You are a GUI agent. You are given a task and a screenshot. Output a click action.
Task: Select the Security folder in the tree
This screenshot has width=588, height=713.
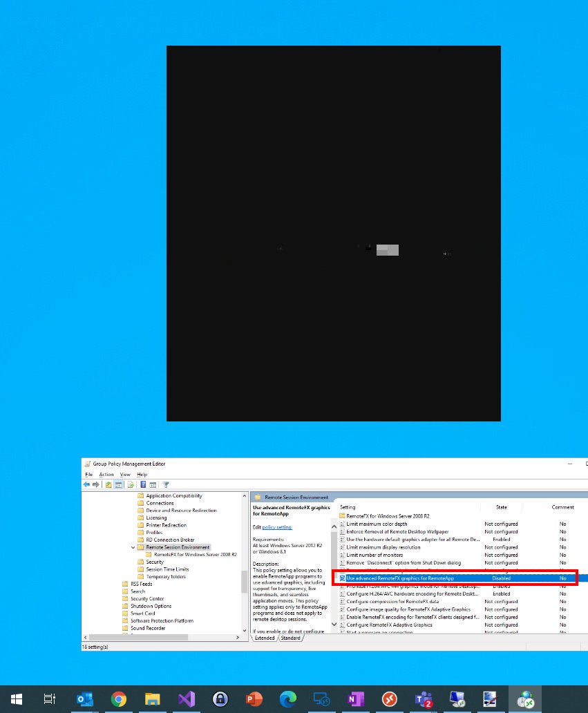coord(153,560)
